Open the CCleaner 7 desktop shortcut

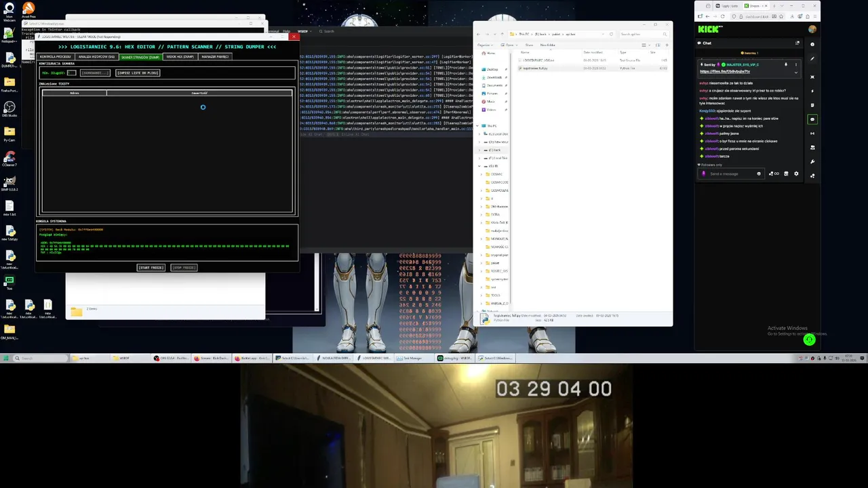(9, 157)
